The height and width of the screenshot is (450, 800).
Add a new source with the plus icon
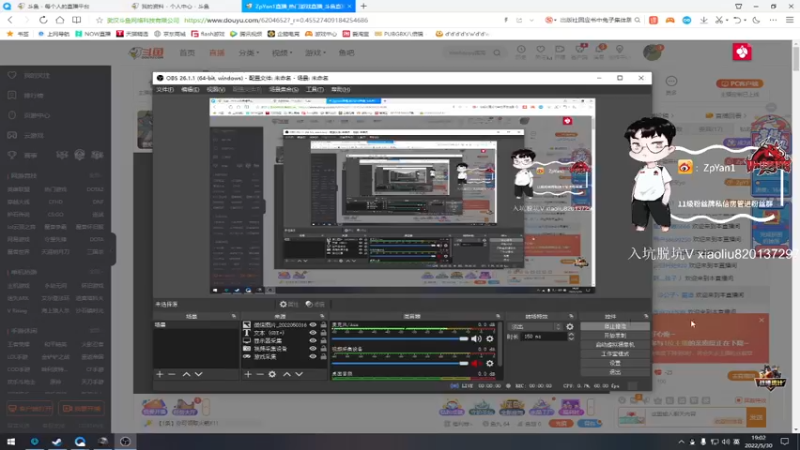(248, 374)
